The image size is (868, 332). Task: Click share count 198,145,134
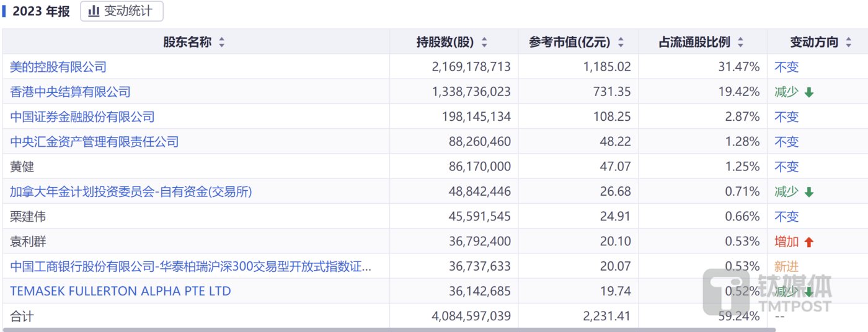477,116
